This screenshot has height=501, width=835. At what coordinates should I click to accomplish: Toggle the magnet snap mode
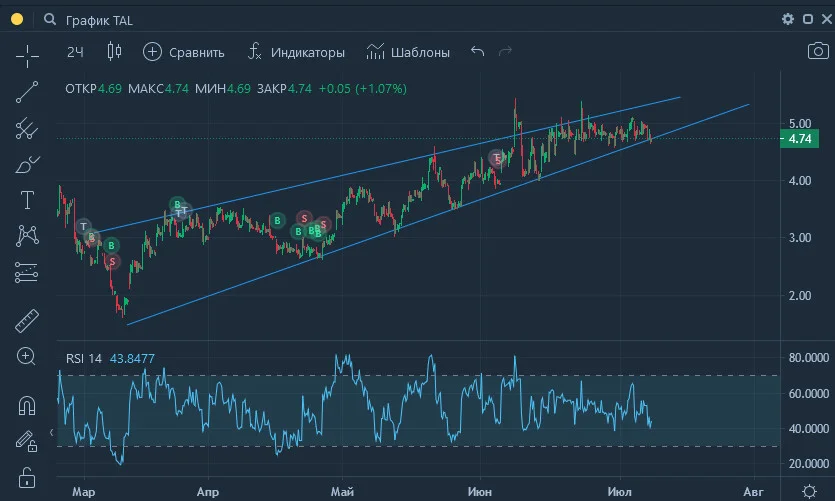pyautogui.click(x=27, y=406)
